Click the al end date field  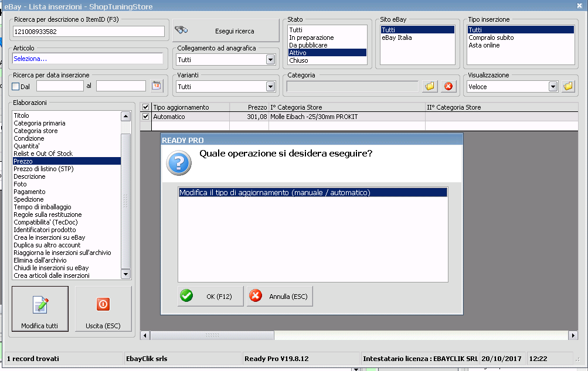pos(121,86)
